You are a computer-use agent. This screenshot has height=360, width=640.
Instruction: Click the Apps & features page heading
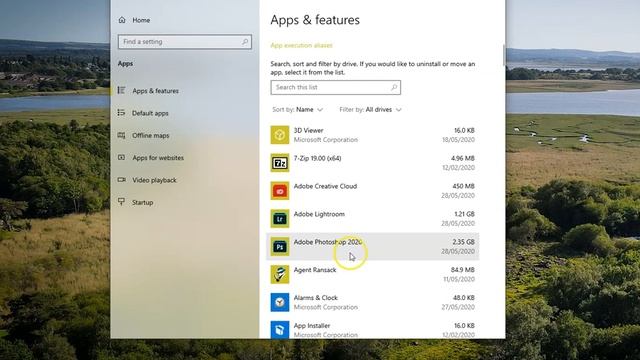pos(315,20)
